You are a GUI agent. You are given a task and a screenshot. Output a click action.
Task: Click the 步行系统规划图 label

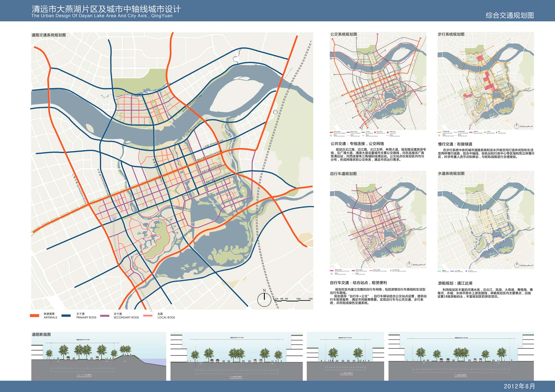pyautogui.click(x=451, y=34)
